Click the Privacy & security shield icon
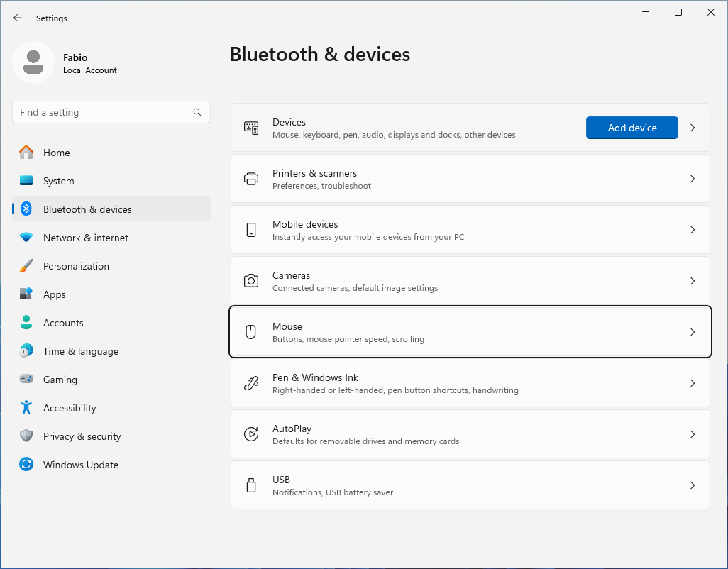Screen dimensions: 728x569 (26, 436)
